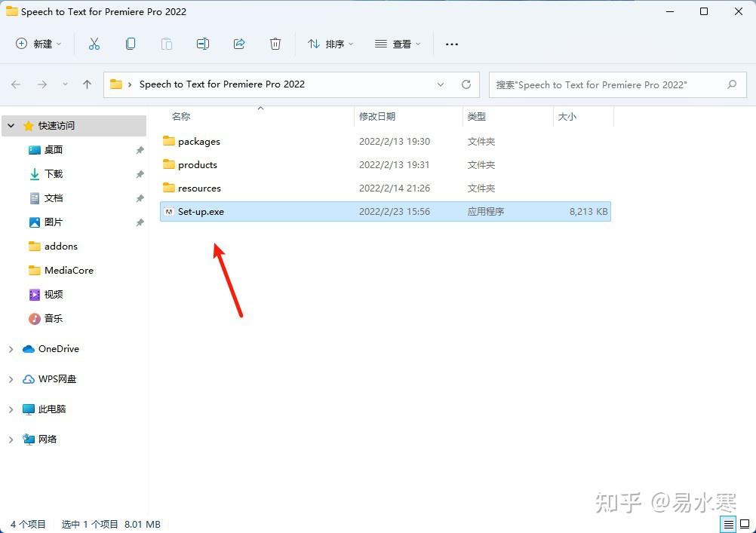Open 桌面 Desktop in quick access
Viewport: 756px width, 533px height.
tap(54, 150)
